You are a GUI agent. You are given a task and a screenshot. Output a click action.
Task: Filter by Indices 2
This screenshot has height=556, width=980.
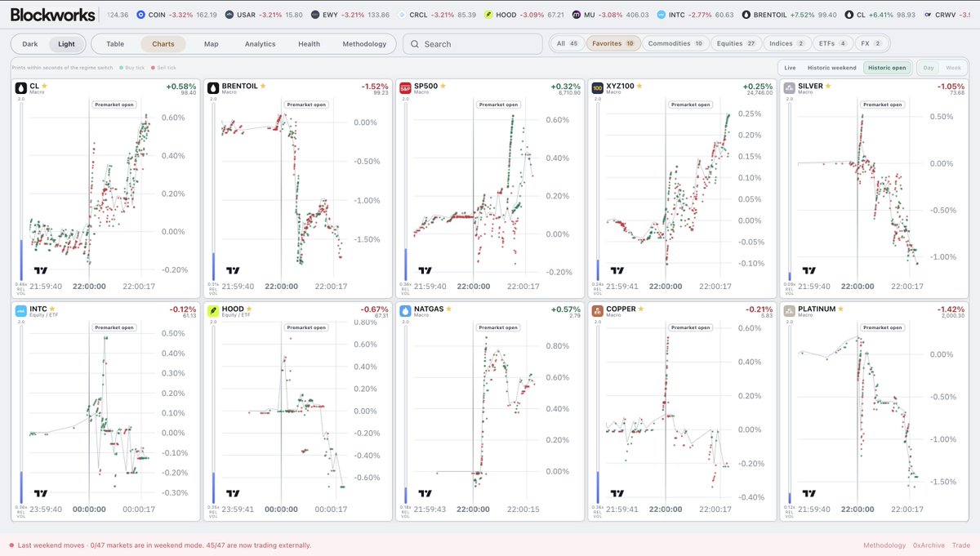[x=787, y=44]
